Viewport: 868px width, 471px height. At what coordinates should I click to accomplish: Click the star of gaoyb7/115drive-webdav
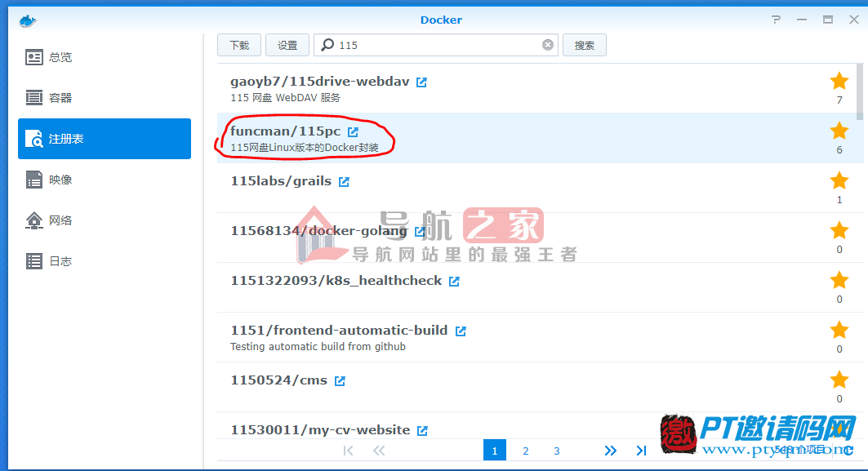[839, 81]
